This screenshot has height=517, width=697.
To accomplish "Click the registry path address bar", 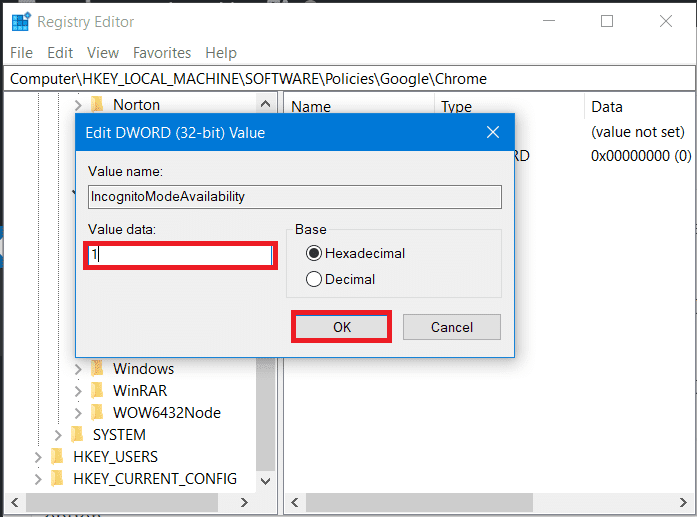I will pyautogui.click(x=349, y=79).
